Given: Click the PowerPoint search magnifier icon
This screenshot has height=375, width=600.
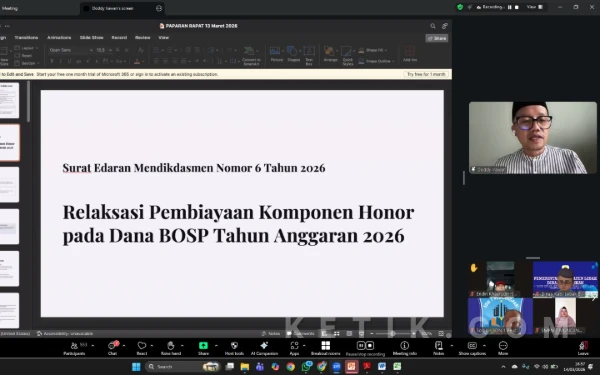Looking at the screenshot, I should pos(433,26).
